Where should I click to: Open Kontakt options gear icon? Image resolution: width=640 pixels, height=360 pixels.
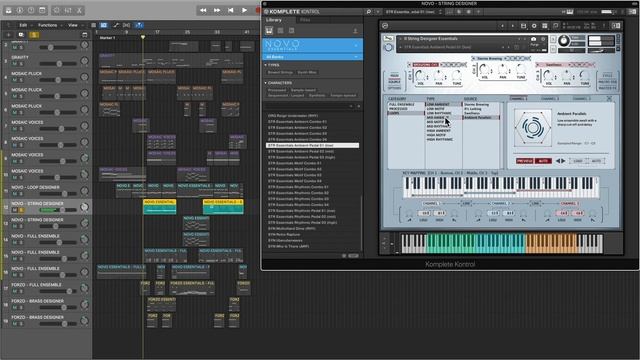point(534,26)
